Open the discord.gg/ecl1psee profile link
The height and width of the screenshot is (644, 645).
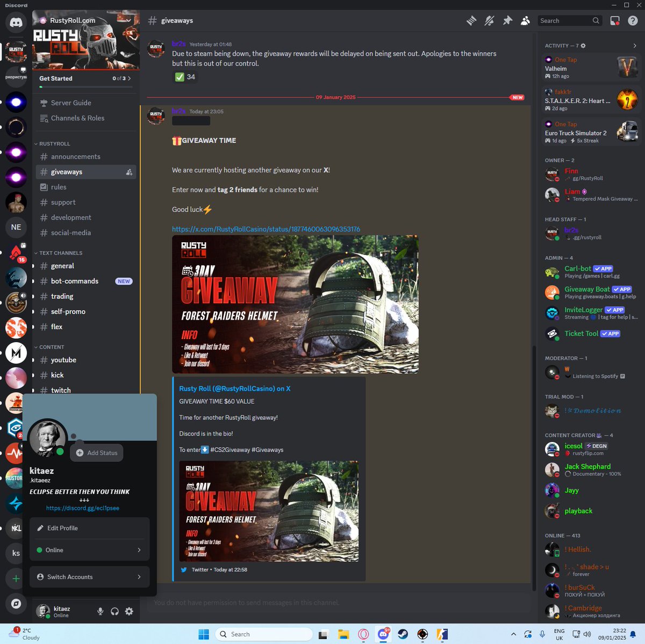point(83,508)
